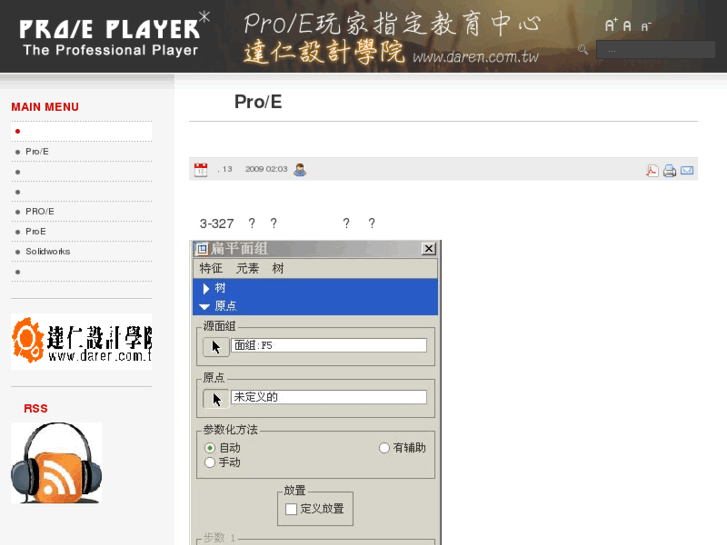Select the 有辅助 radio button

384,448
